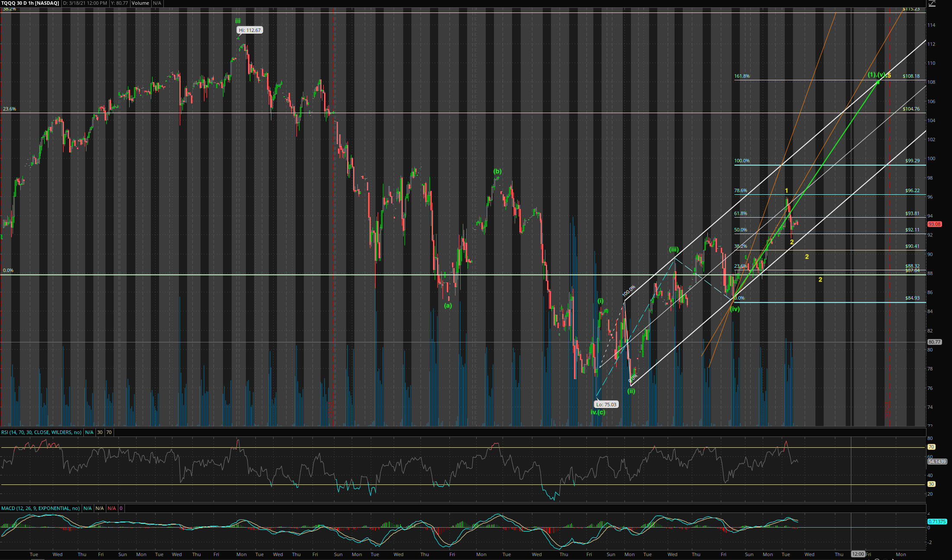Viewport: 952px width, 560px height.
Task: Click the TQQQ 30 D 1h chart title
Action: (x=30, y=3)
